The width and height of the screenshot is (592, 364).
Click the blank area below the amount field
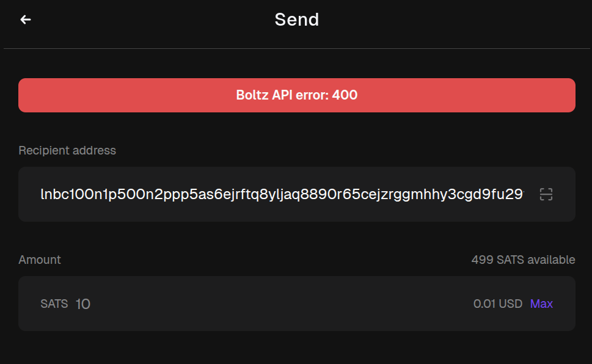pyautogui.click(x=296, y=348)
